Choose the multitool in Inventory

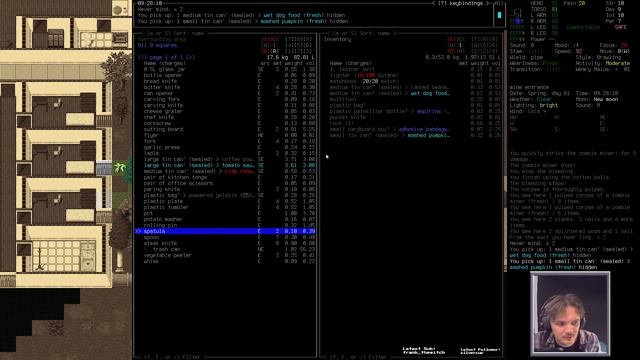[416, 99]
